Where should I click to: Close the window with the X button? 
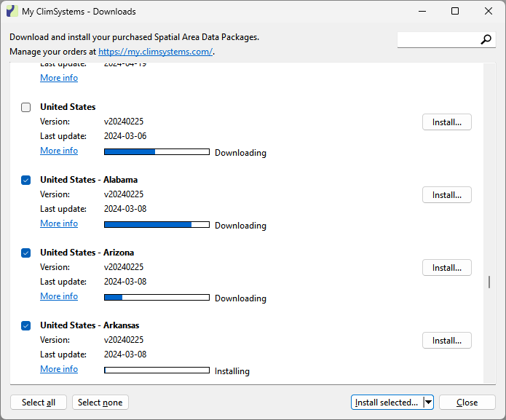[x=489, y=11]
